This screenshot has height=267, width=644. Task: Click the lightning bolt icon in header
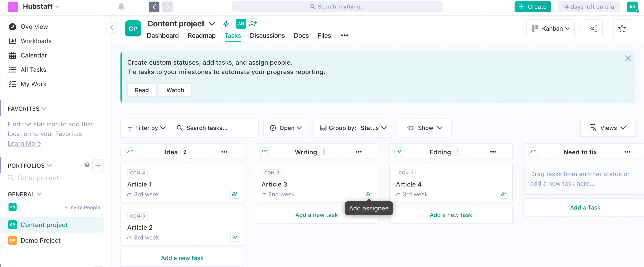226,23
